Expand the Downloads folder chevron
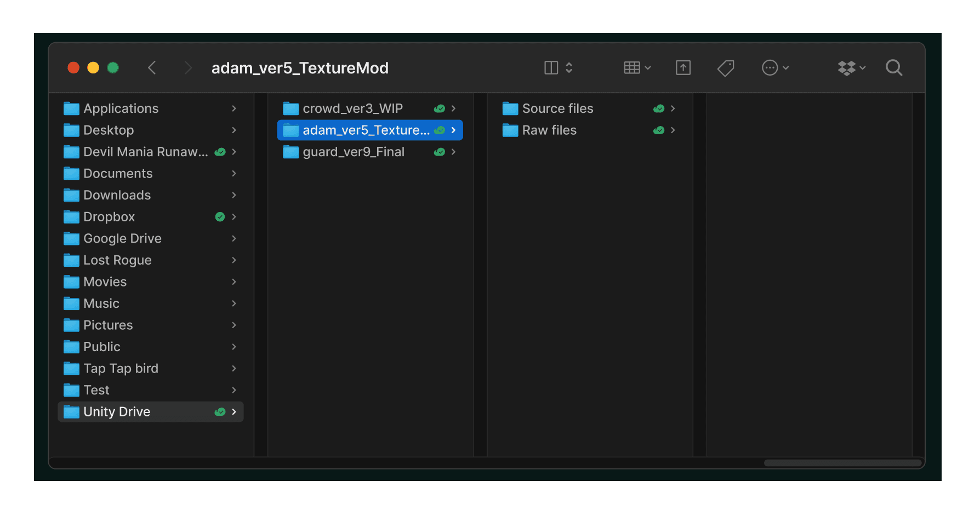 tap(235, 195)
